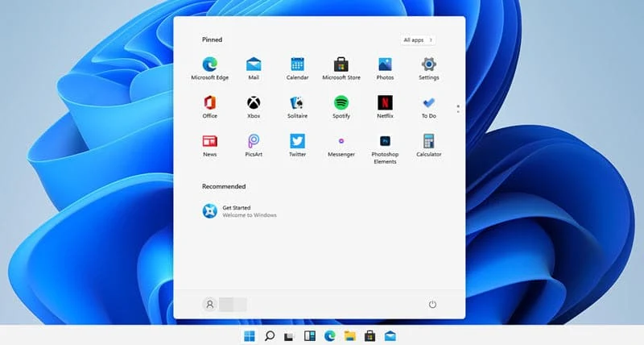Launch Edge from the taskbar

click(x=330, y=336)
